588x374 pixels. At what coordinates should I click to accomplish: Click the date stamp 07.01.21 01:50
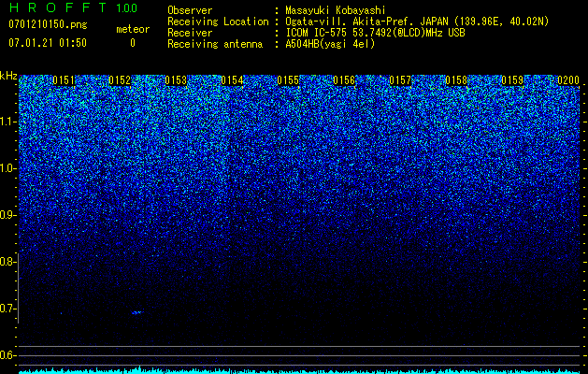(48, 43)
